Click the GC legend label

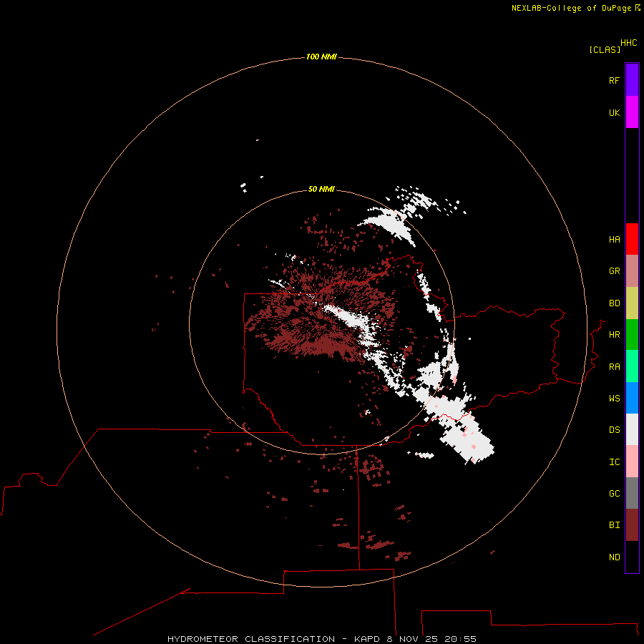point(614,494)
